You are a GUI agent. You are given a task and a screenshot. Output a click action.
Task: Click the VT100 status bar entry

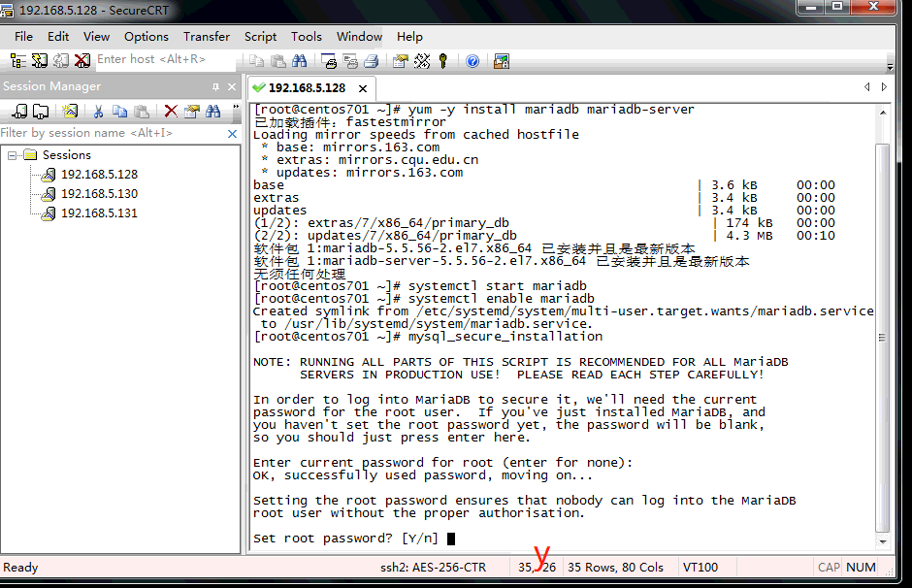pyautogui.click(x=700, y=567)
